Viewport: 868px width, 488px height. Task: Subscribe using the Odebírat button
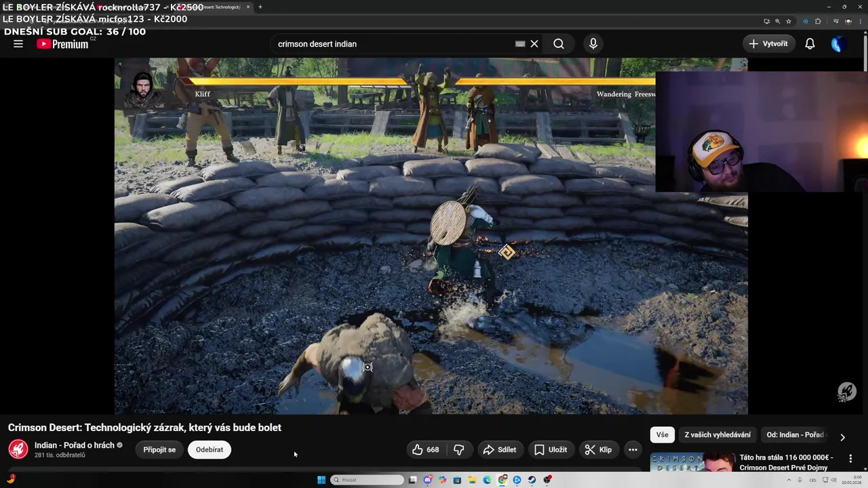click(x=210, y=449)
